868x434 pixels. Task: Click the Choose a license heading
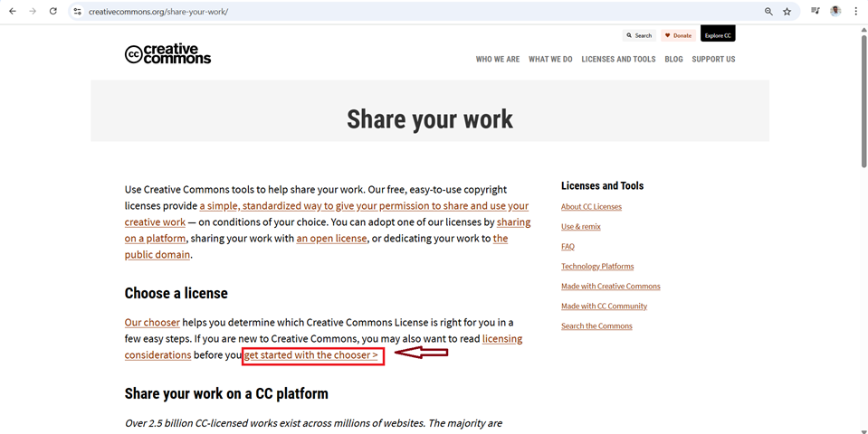[176, 293]
